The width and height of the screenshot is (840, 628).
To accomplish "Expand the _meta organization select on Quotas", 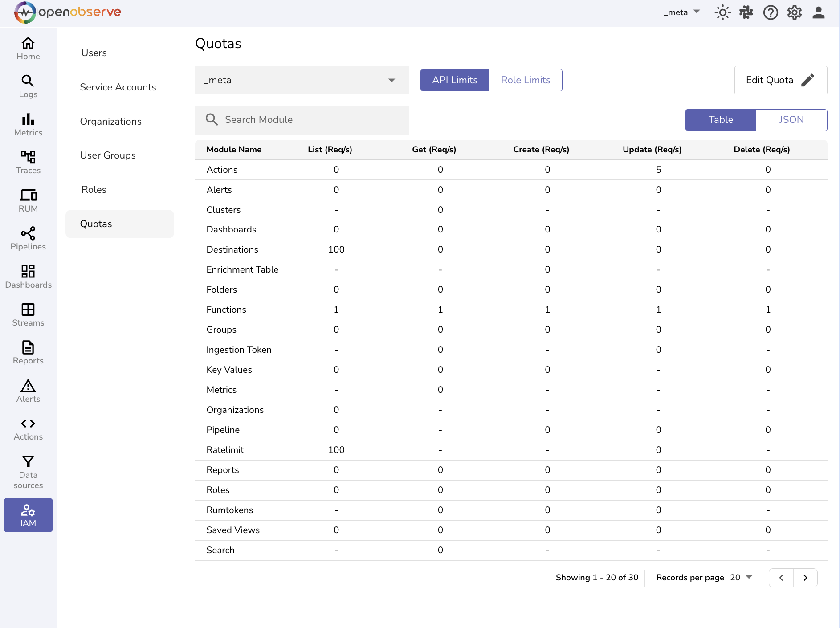I will 302,80.
